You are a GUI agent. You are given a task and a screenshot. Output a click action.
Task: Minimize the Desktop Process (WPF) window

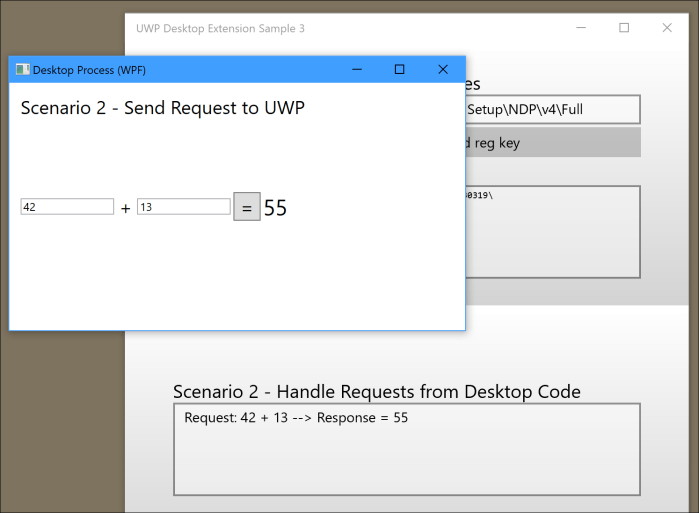355,70
